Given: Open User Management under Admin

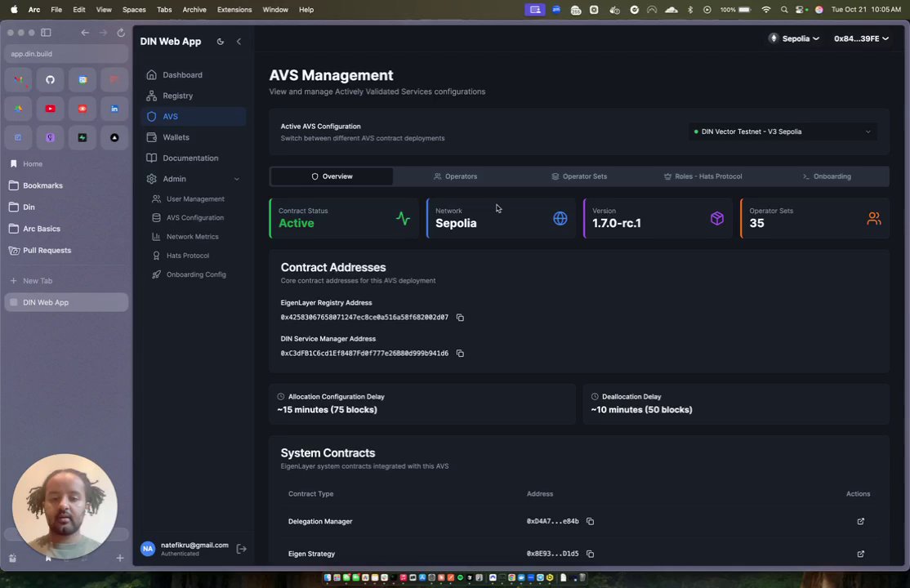Looking at the screenshot, I should click(195, 199).
